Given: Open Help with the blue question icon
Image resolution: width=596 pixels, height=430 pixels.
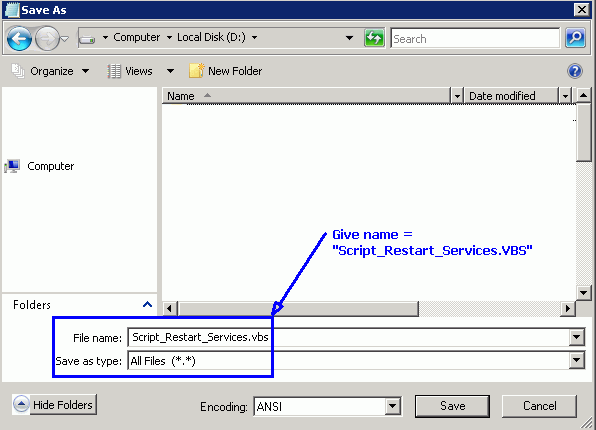Looking at the screenshot, I should [x=574, y=71].
